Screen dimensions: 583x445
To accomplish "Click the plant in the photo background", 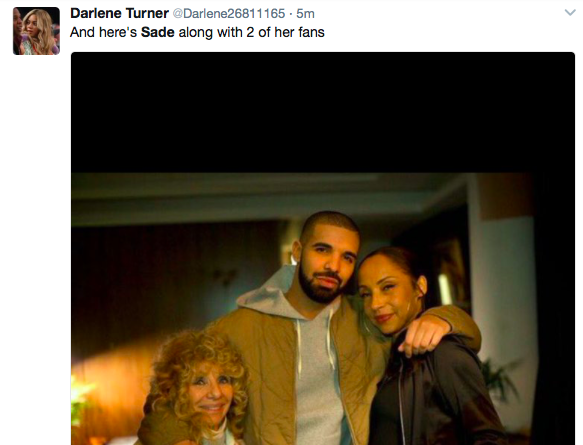I will pyautogui.click(x=498, y=379).
